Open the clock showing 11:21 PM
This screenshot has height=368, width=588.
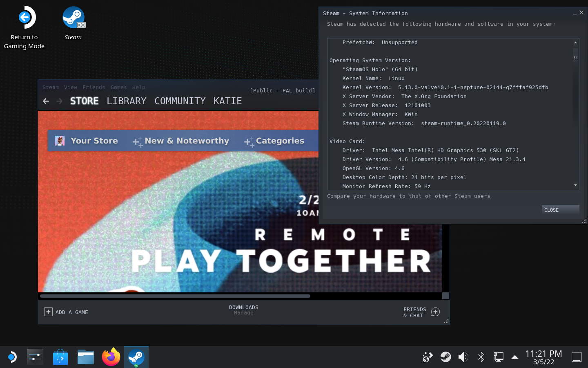click(543, 357)
